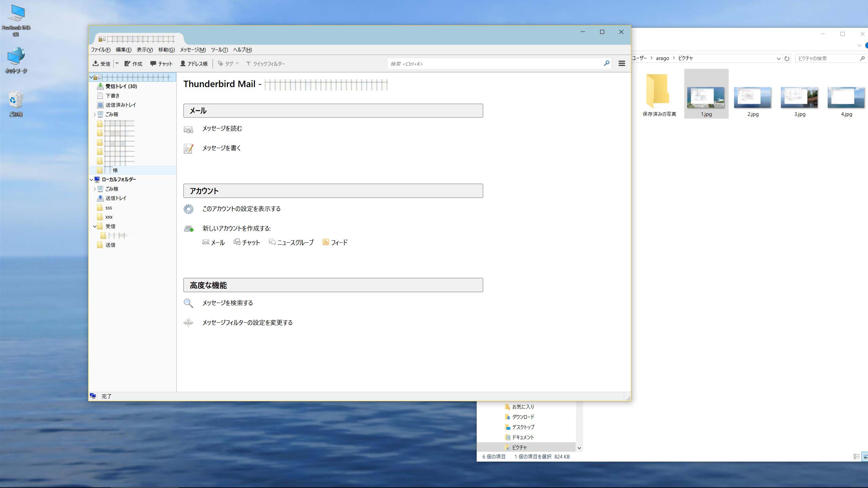Viewport: 868px width, 488px height.
Task: Click the account settings gear icon
Action: tap(189, 209)
